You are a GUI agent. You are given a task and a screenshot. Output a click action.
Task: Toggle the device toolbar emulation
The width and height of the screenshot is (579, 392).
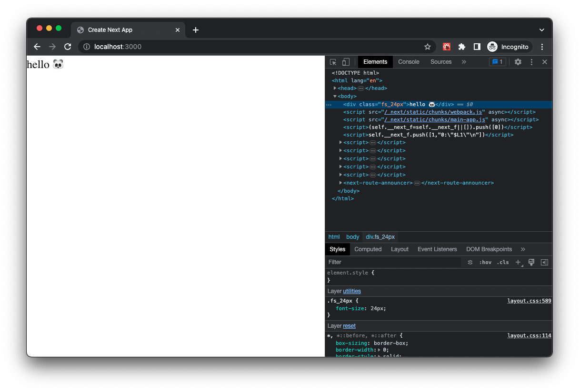click(346, 62)
